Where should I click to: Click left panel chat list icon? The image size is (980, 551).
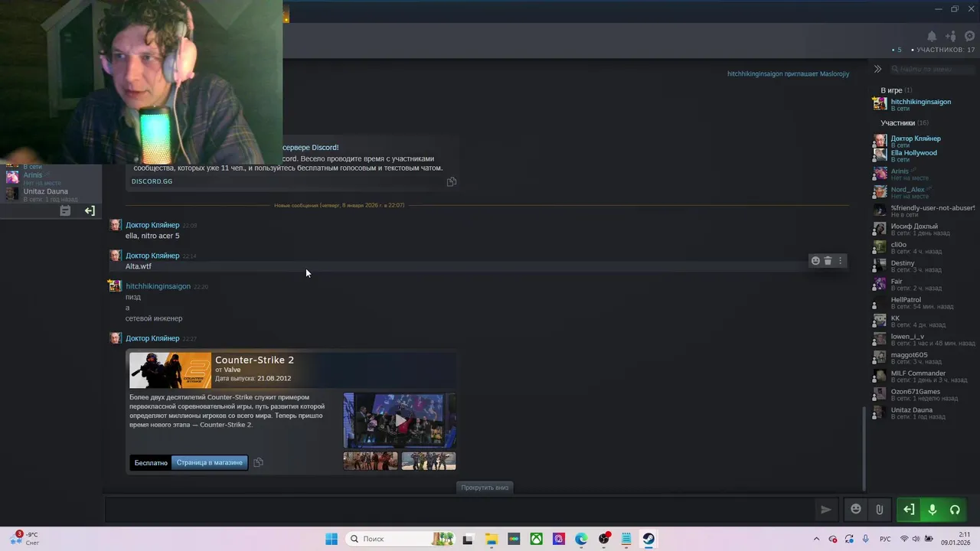(x=65, y=210)
